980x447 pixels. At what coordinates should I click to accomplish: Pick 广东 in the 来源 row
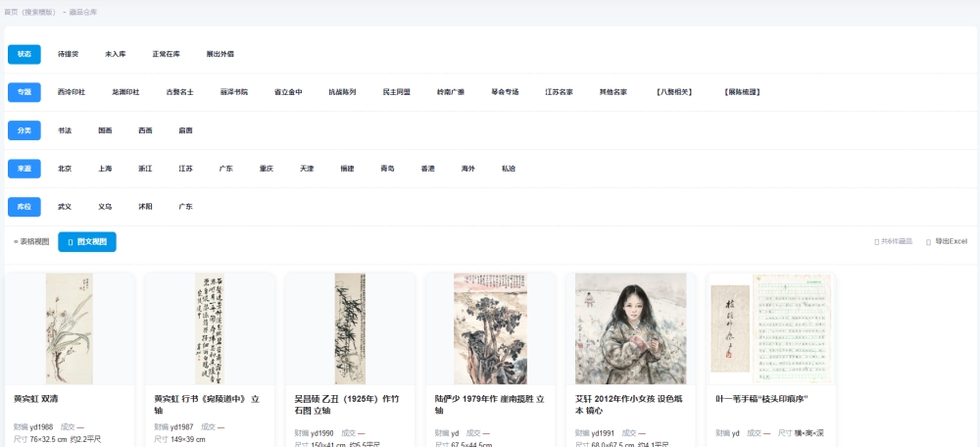point(226,169)
